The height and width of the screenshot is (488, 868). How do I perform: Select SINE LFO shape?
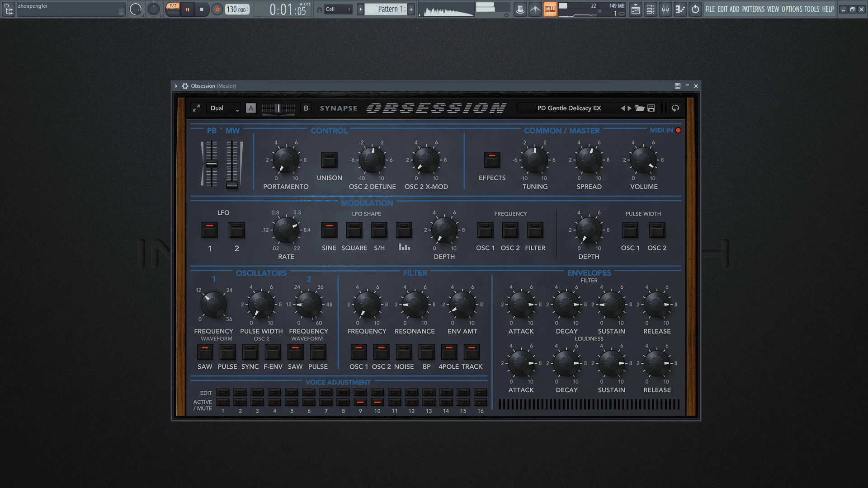click(329, 230)
